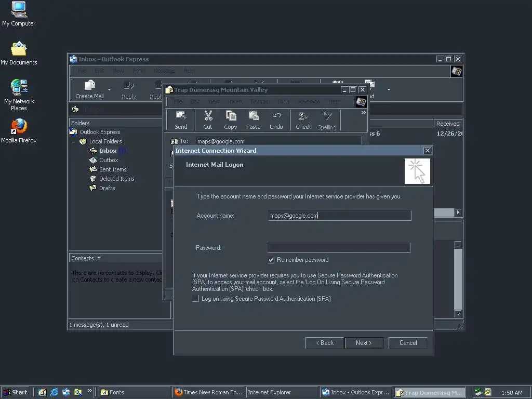Click the Start button
The image size is (532, 399).
click(15, 392)
